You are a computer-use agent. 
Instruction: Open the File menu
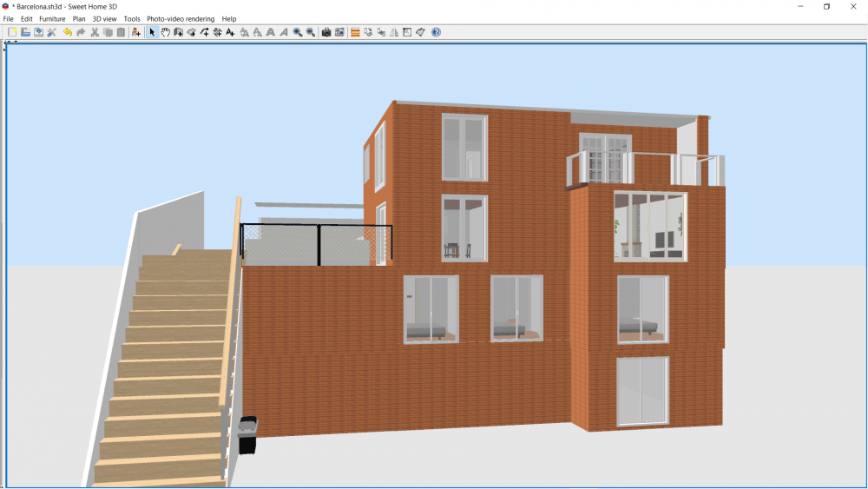9,18
